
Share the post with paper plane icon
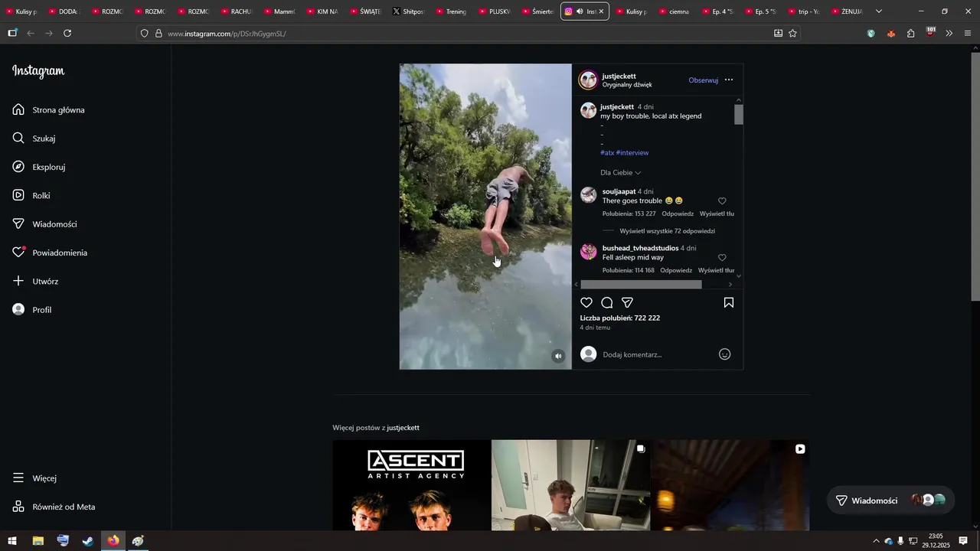pos(627,303)
